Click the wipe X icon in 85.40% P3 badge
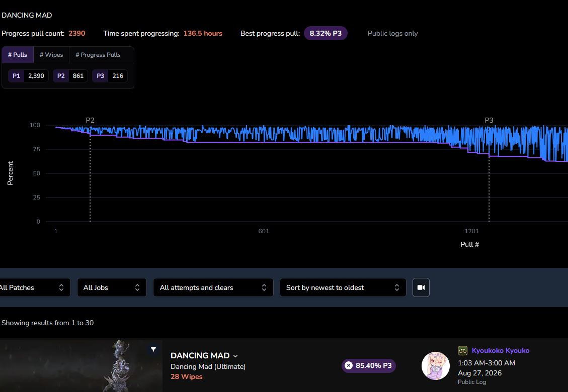Screen dimensions: 568x392 tap(349, 365)
